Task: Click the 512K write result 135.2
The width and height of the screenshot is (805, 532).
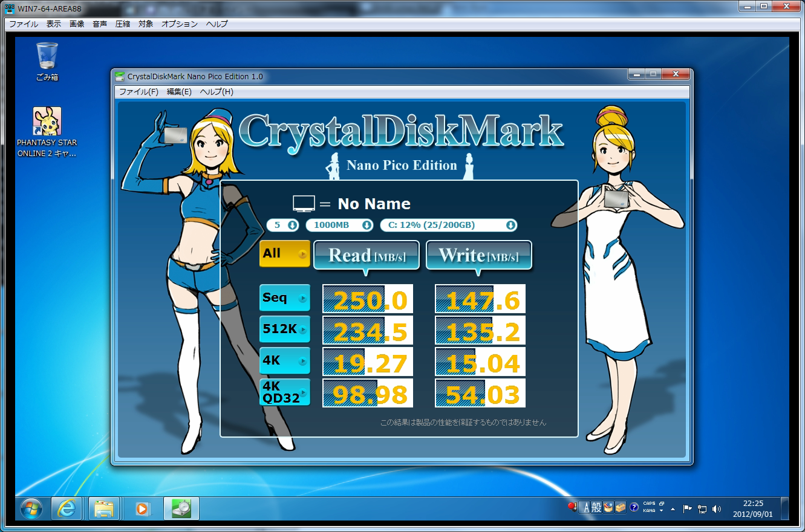Action: pos(480,330)
